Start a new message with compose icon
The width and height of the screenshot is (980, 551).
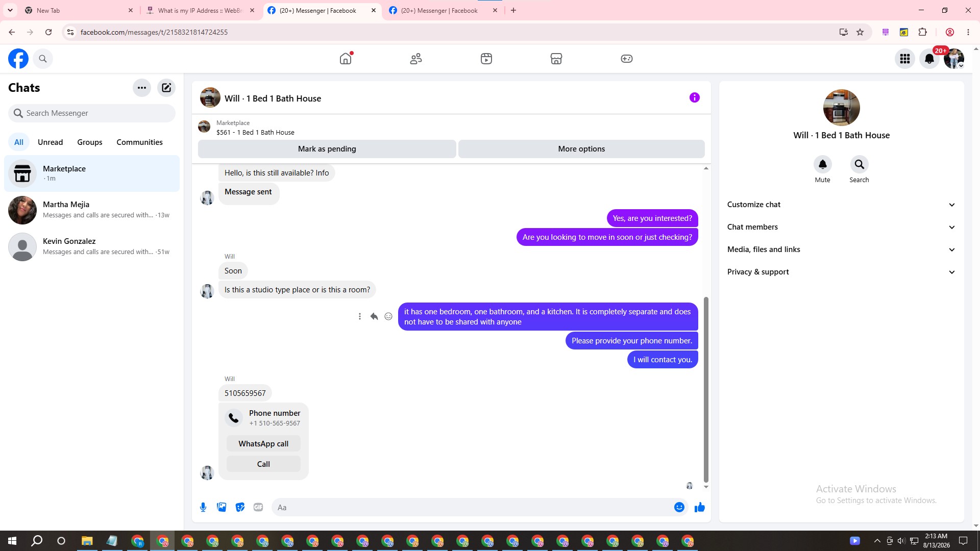click(x=166, y=88)
